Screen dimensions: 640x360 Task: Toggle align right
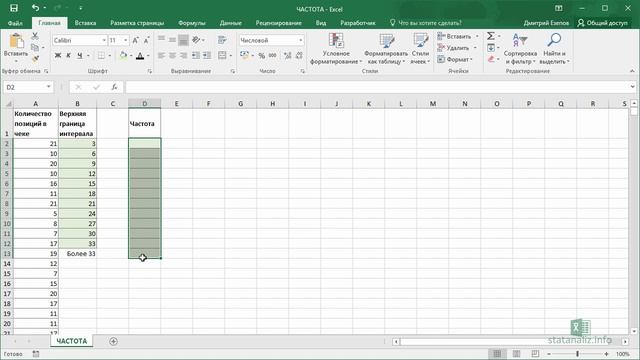pyautogui.click(x=183, y=56)
